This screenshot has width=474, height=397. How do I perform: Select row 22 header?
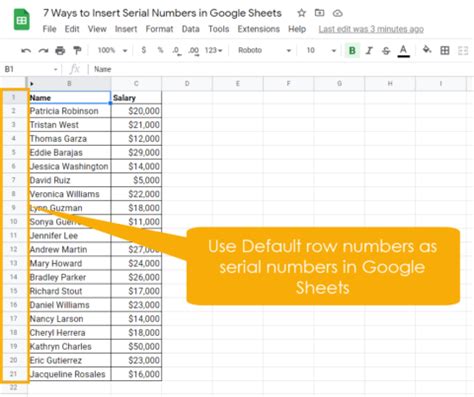[x=14, y=387]
